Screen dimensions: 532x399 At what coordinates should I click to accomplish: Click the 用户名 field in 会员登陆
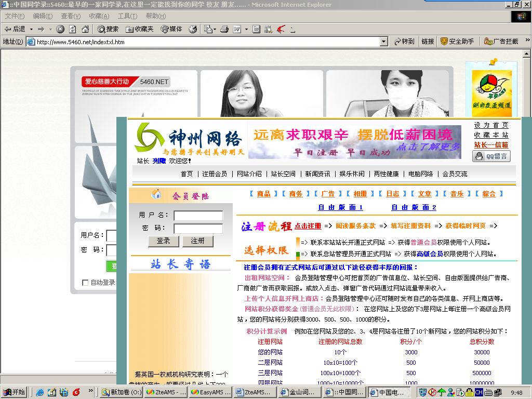pos(198,216)
